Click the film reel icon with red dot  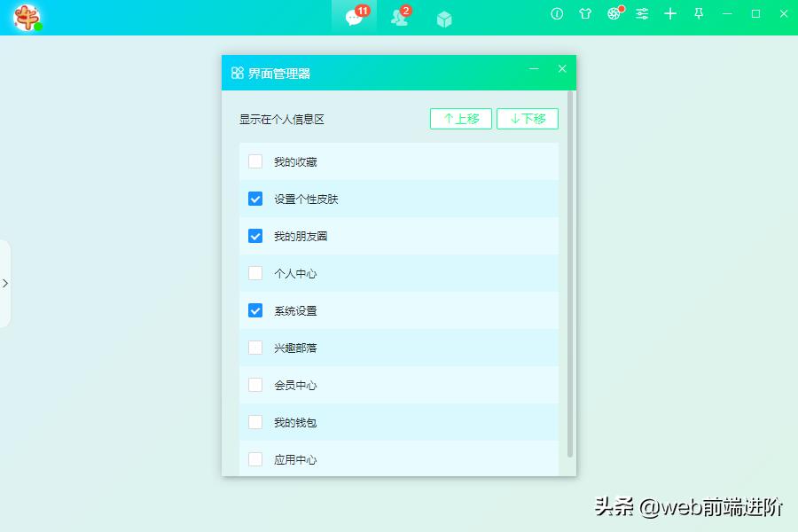[x=614, y=14]
